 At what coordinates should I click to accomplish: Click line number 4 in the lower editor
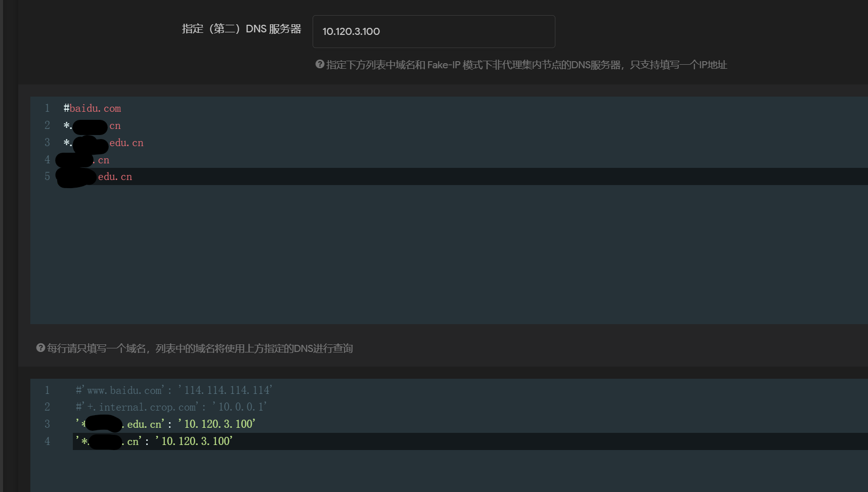pos(47,440)
